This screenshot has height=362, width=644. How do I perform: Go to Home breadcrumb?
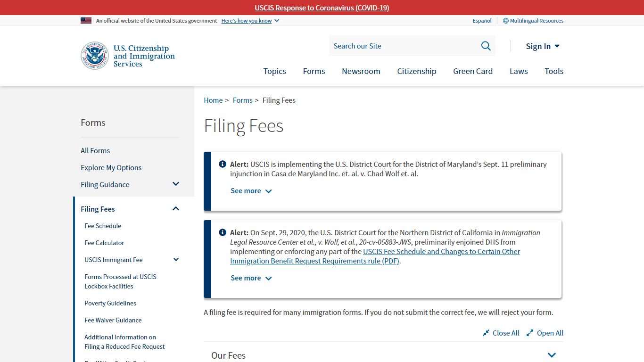click(x=213, y=100)
